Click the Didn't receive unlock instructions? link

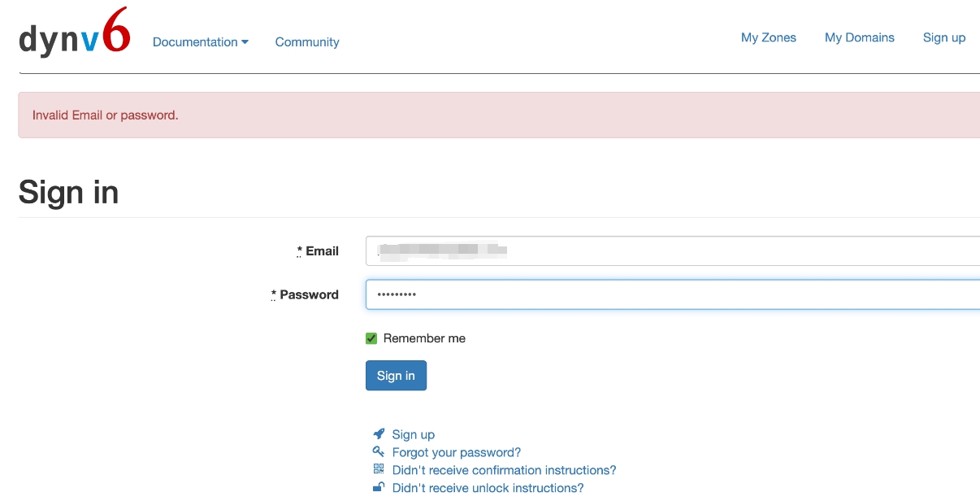point(488,488)
